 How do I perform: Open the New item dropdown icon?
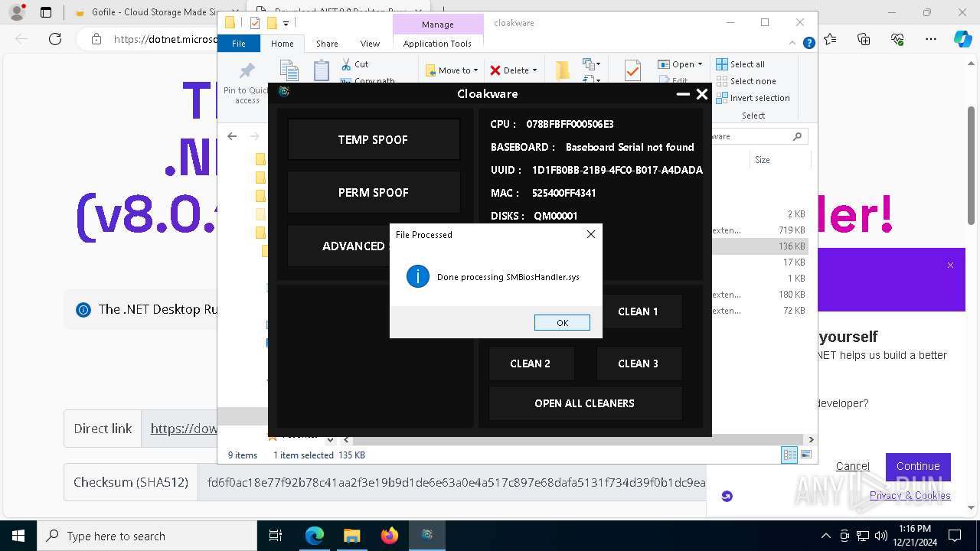590,64
